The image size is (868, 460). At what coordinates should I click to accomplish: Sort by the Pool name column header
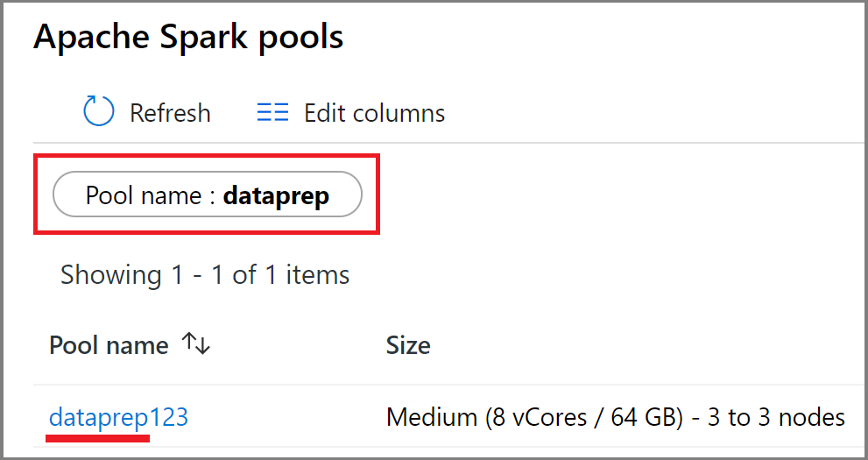pyautogui.click(x=109, y=345)
